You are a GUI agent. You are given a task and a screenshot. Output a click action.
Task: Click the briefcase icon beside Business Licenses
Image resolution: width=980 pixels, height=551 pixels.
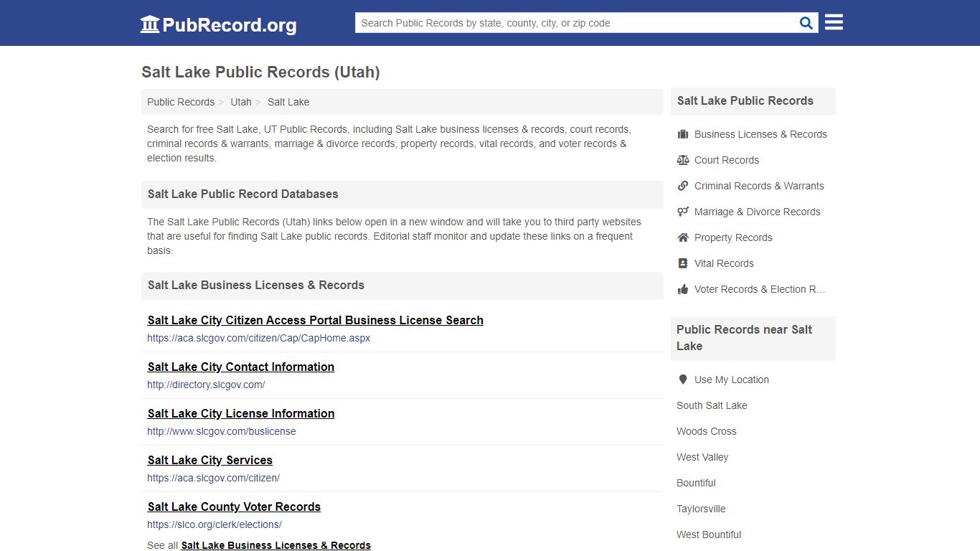pos(683,134)
